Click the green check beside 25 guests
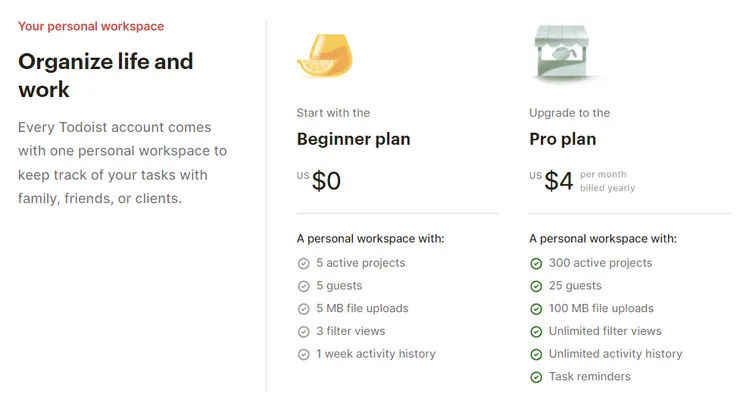This screenshot has height=410, width=740. coord(536,286)
